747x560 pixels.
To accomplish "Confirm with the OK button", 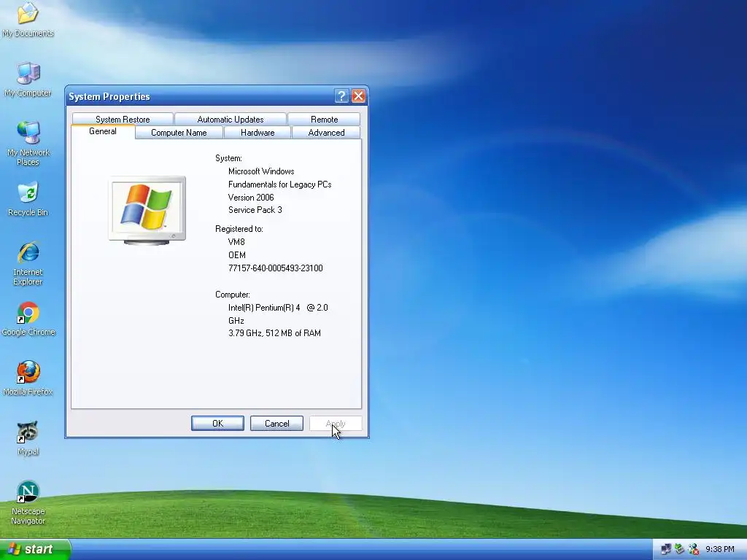I will (217, 424).
